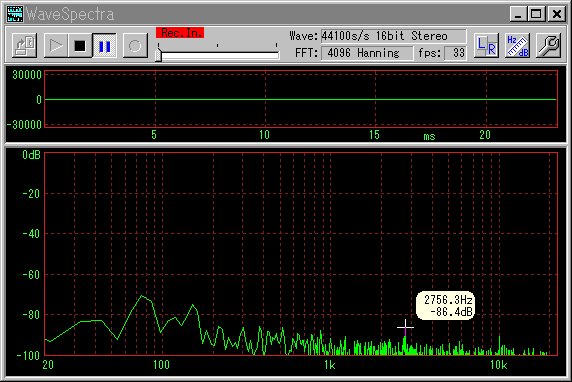The image size is (572, 382).
Task: Click the Play button
Action: (55, 46)
